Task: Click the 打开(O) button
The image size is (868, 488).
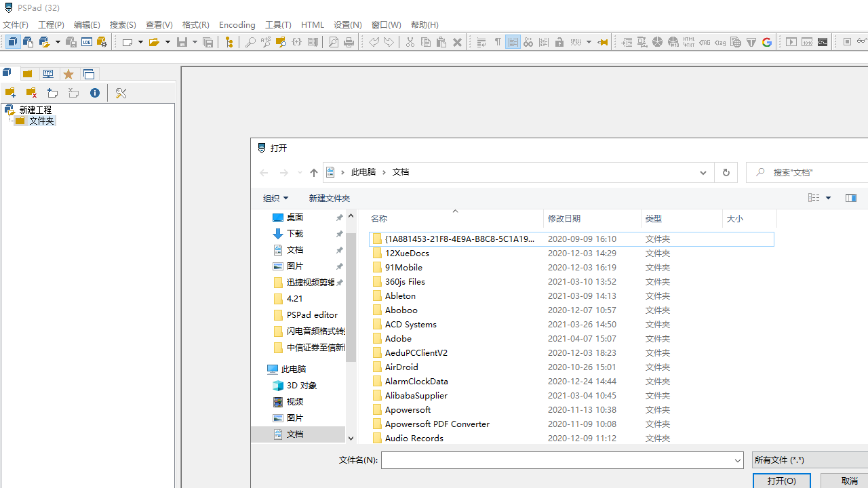Action: tap(781, 481)
